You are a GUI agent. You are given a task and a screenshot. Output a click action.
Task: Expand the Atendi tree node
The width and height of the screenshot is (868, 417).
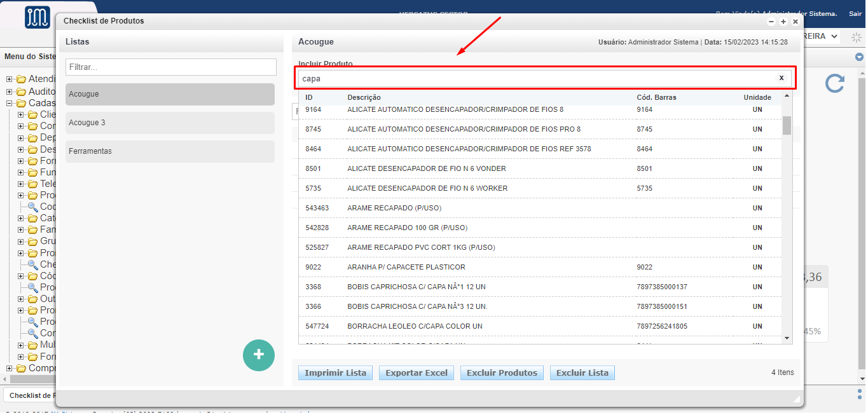click(x=10, y=80)
